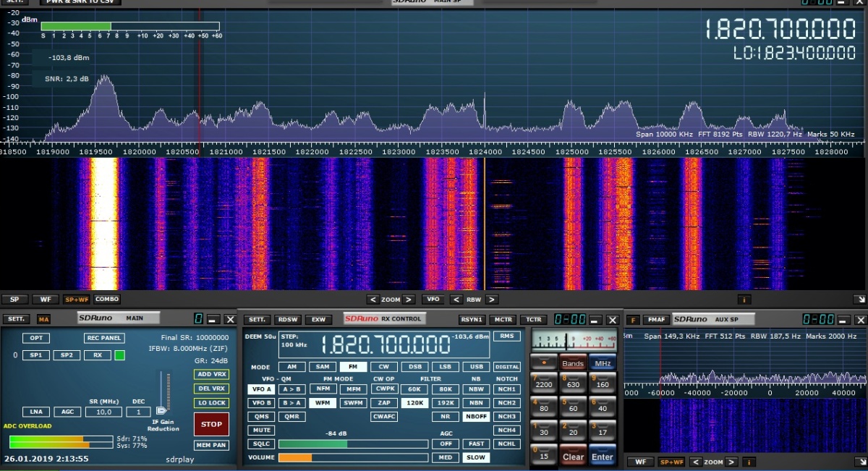This screenshot has width=868, height=471.
Task: Decrease RBW with left arrow
Action: point(456,300)
